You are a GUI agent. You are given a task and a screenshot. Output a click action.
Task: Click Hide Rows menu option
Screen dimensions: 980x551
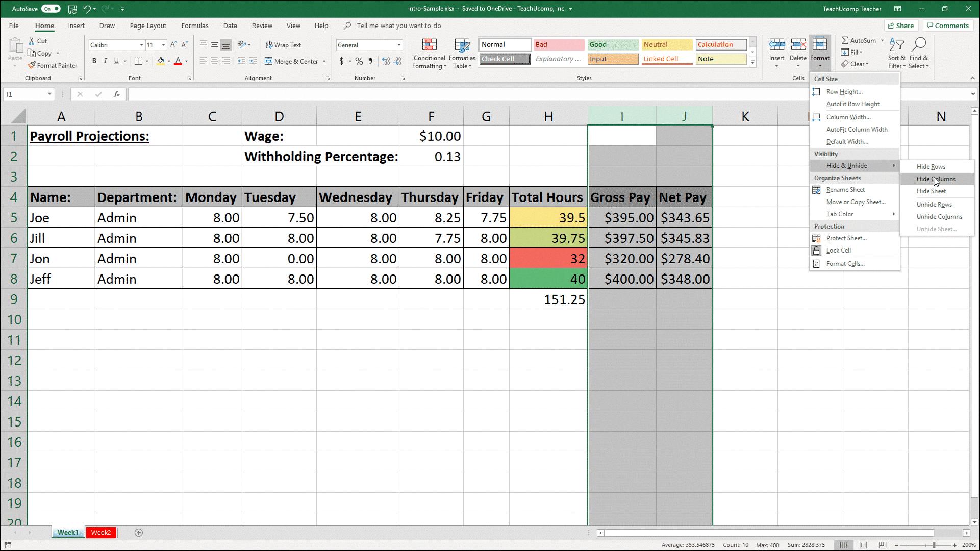click(x=932, y=166)
